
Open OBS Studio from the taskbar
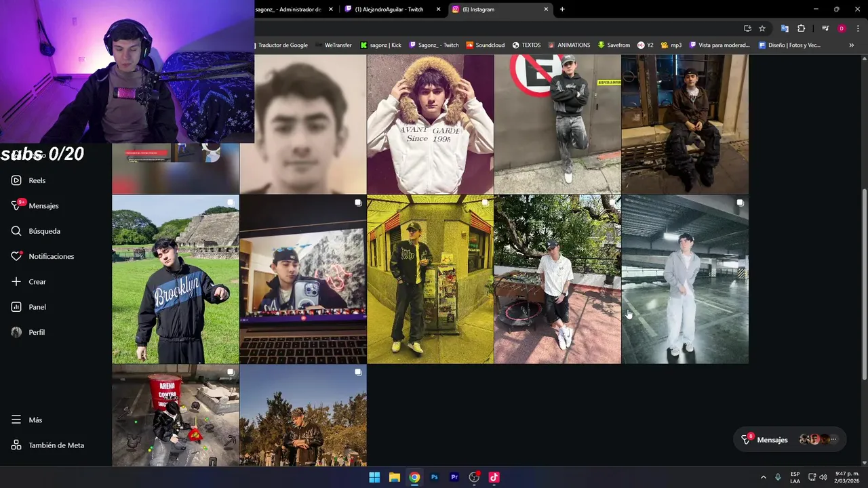[x=474, y=477]
